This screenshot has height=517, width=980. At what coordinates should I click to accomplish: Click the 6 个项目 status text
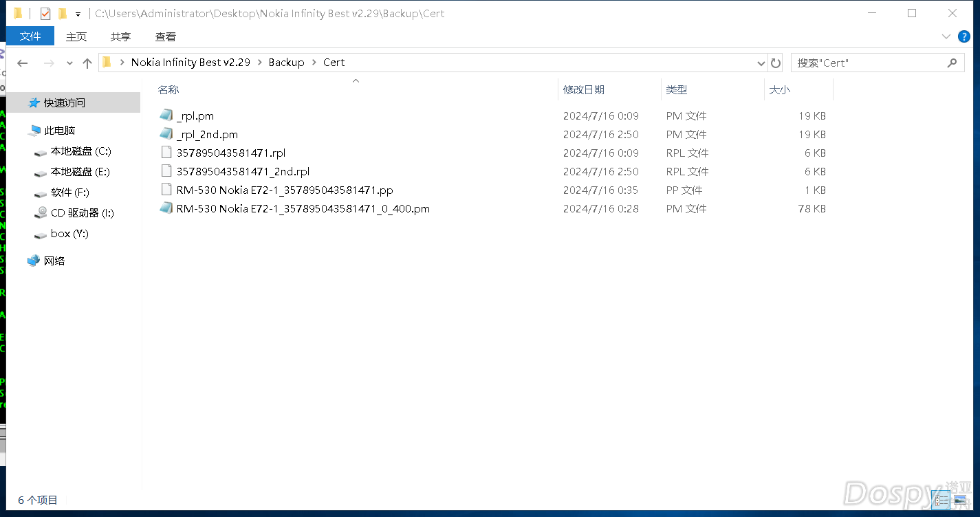[38, 500]
